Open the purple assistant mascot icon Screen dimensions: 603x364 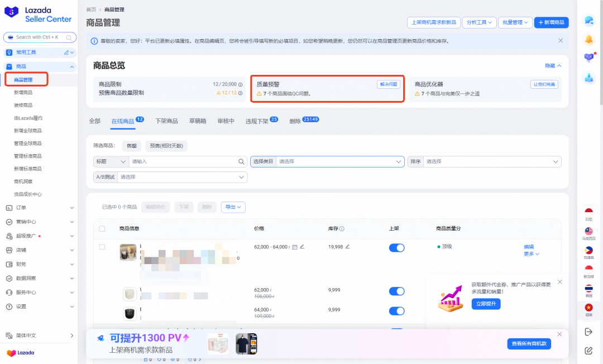coord(589,58)
